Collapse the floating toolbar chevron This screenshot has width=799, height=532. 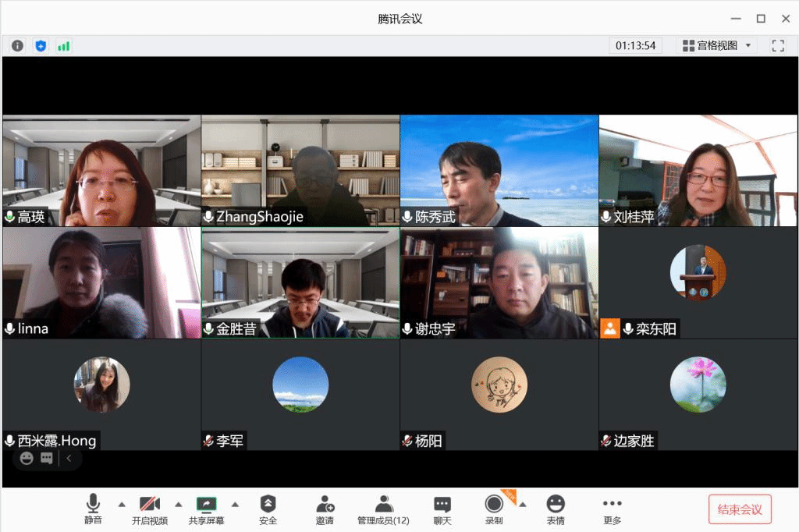point(69,458)
